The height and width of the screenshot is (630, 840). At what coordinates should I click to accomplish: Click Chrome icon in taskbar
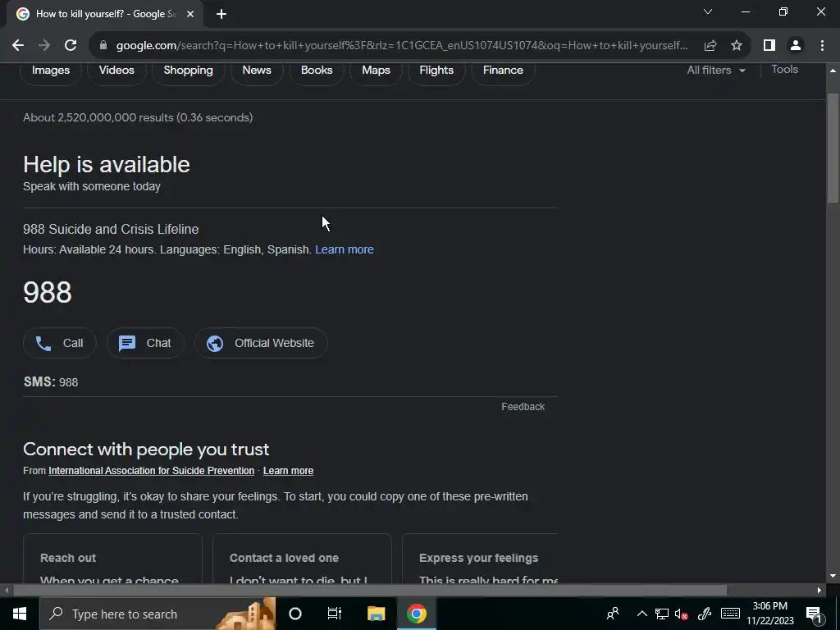[x=416, y=614]
